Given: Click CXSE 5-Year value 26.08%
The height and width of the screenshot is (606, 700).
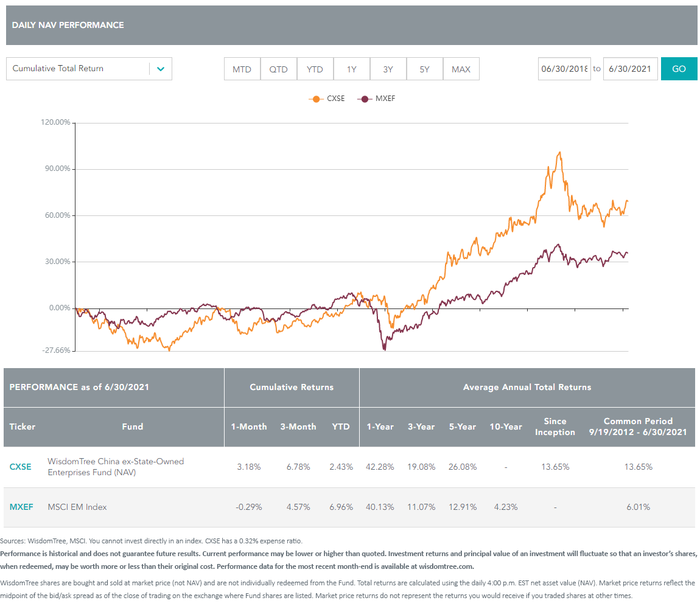Looking at the screenshot, I should pos(463,467).
